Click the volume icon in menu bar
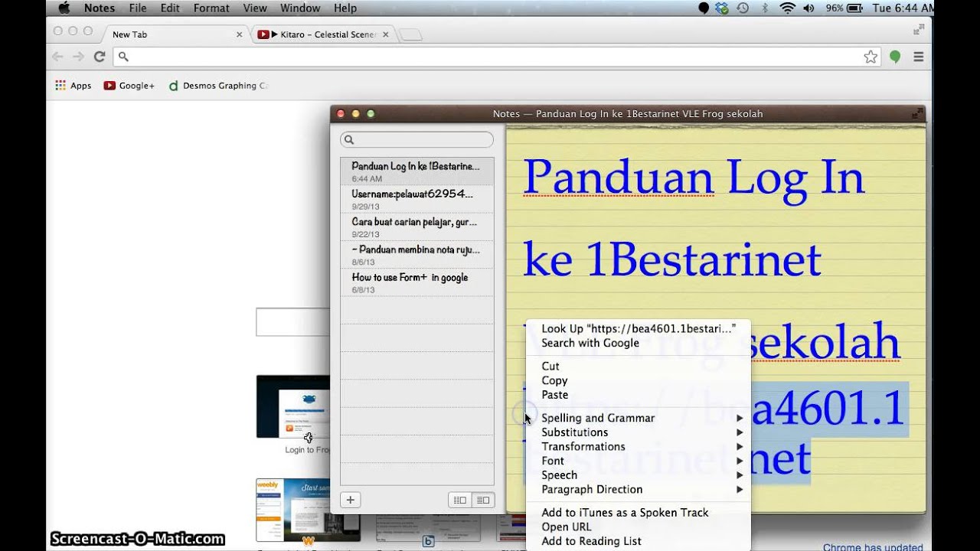 pos(809,8)
